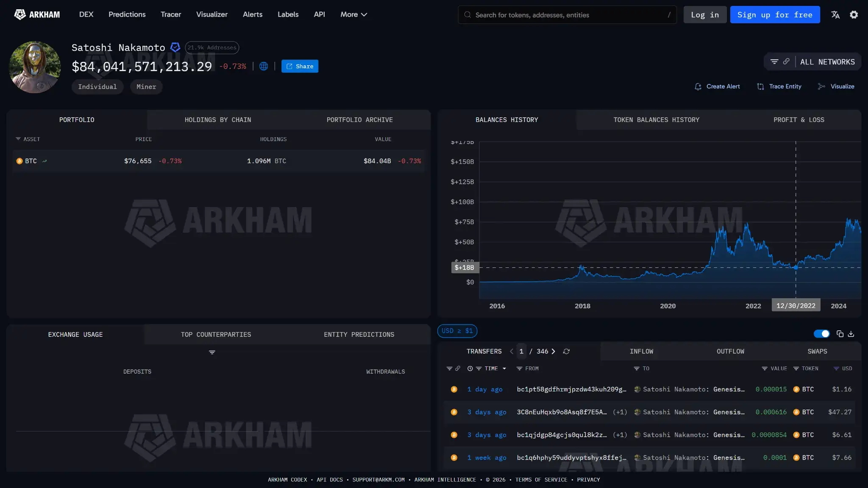The width and height of the screenshot is (868, 488).
Task: Open the TIME sort dropdown arrow
Action: [x=504, y=369]
